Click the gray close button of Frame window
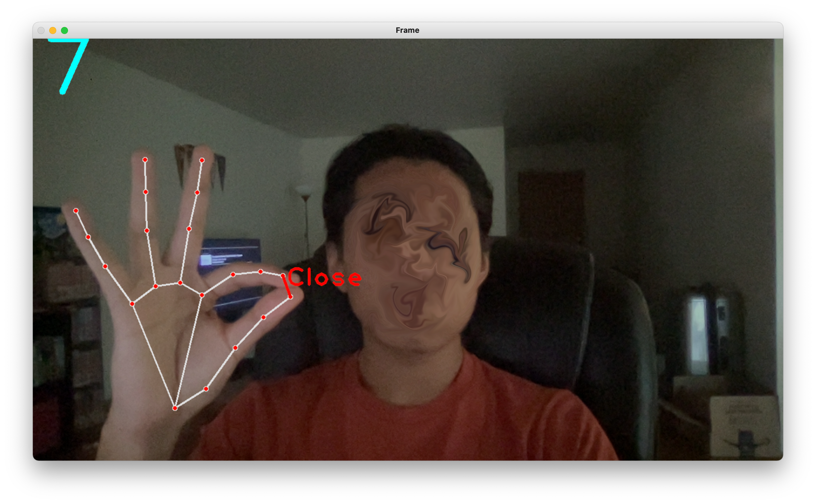Viewport: 816px width, 504px height. pyautogui.click(x=41, y=30)
